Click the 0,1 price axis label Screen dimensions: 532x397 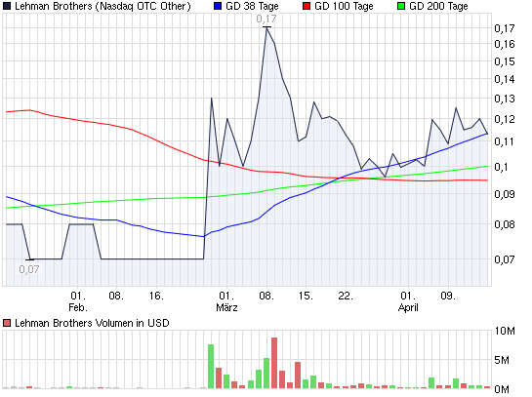point(501,167)
